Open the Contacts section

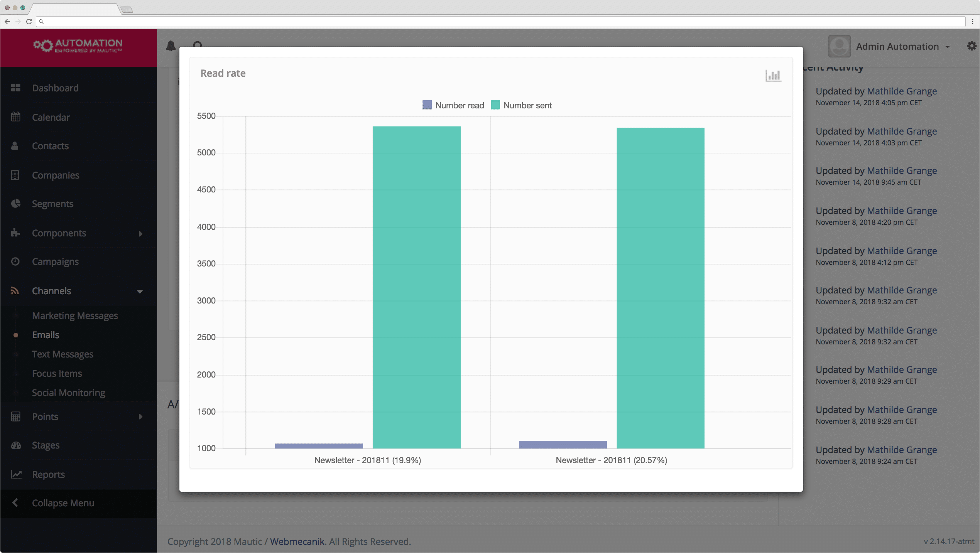pos(50,146)
